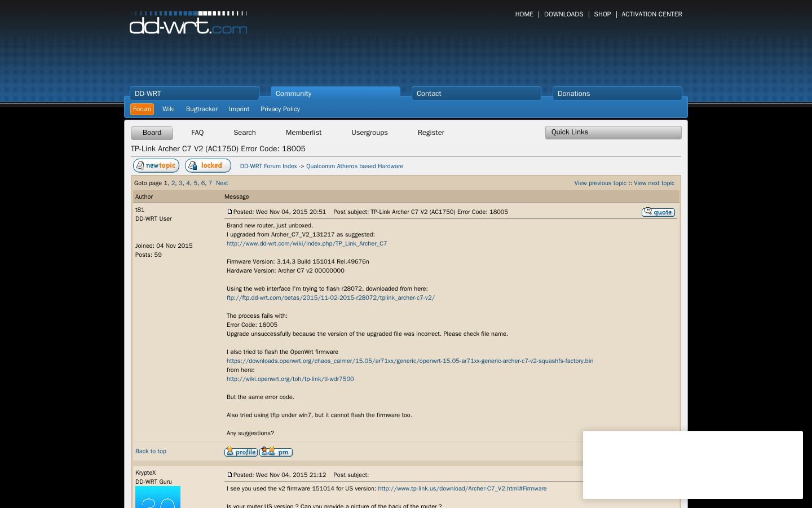
Task: Open the Register page
Action: click(431, 133)
